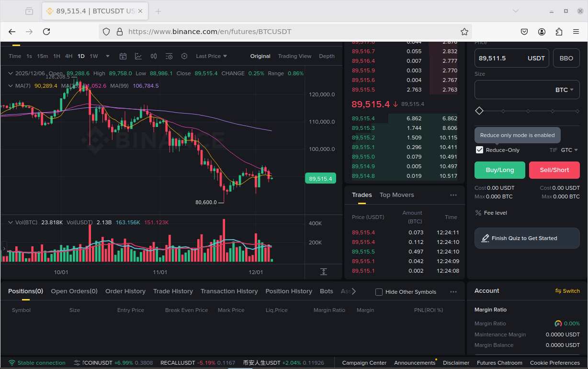588x369 pixels.
Task: Click the Buy/Long button
Action: click(499, 170)
